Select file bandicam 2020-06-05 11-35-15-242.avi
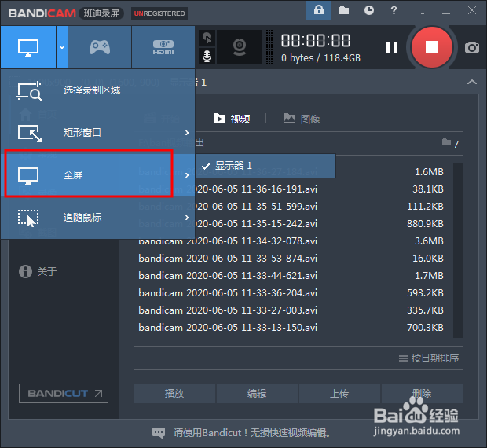 [x=291, y=224]
